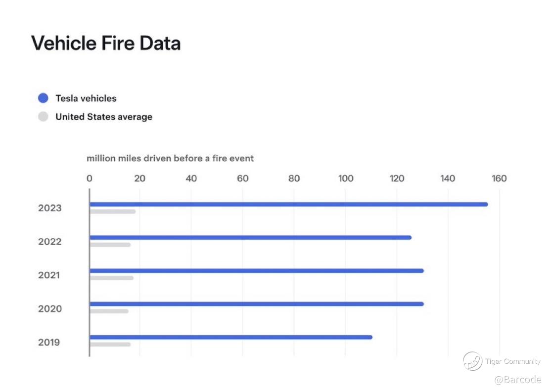Select the 2022 year label
The width and height of the screenshot is (552, 392).
49,242
